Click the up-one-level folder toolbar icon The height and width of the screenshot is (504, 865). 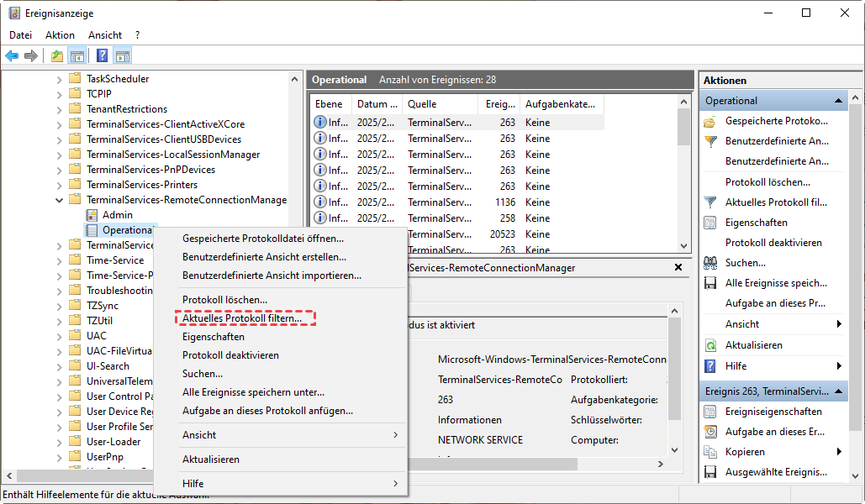[56, 56]
